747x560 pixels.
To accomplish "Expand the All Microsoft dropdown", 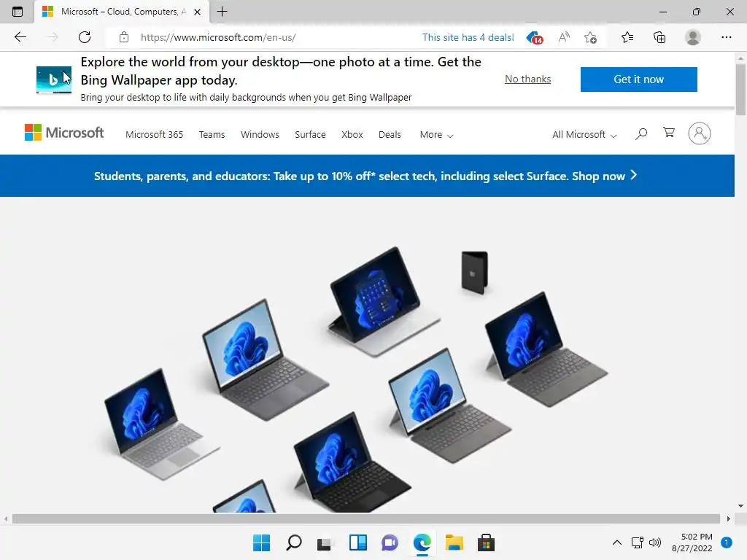I will click(x=584, y=135).
